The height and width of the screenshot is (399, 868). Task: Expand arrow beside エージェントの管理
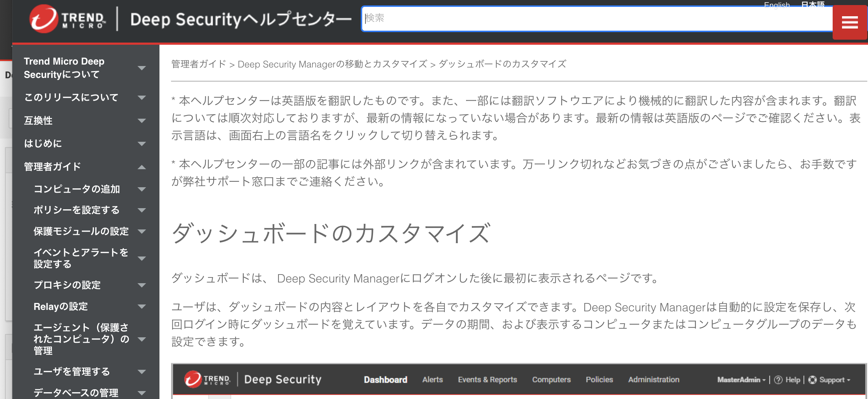click(x=142, y=339)
